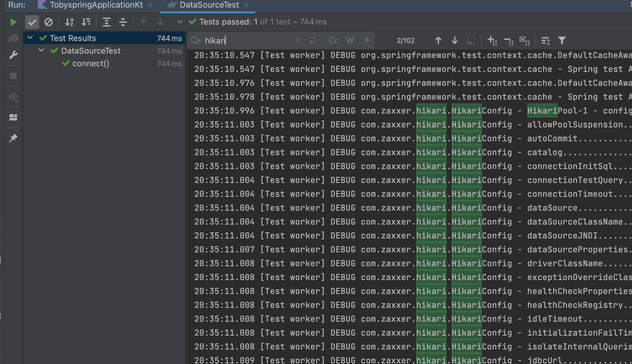Image resolution: width=632 pixels, height=364 pixels.
Task: Sort test results alphabetically
Action: [x=69, y=22]
